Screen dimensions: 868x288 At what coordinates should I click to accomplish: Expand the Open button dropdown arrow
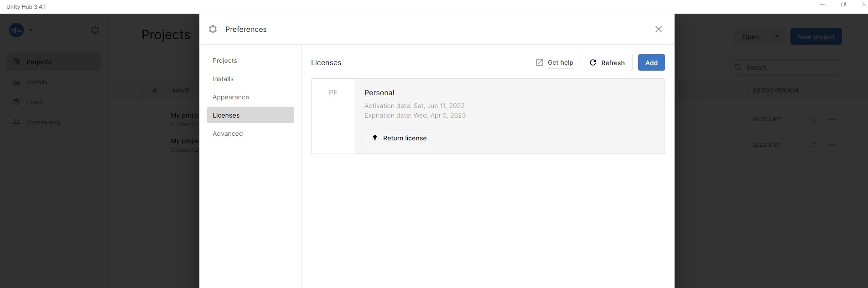tap(776, 37)
